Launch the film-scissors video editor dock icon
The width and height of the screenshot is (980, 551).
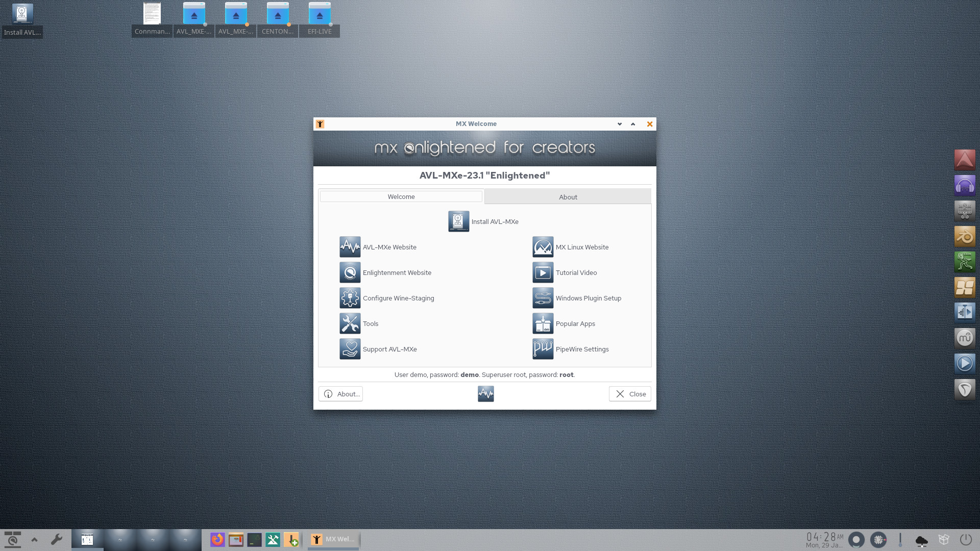click(965, 211)
